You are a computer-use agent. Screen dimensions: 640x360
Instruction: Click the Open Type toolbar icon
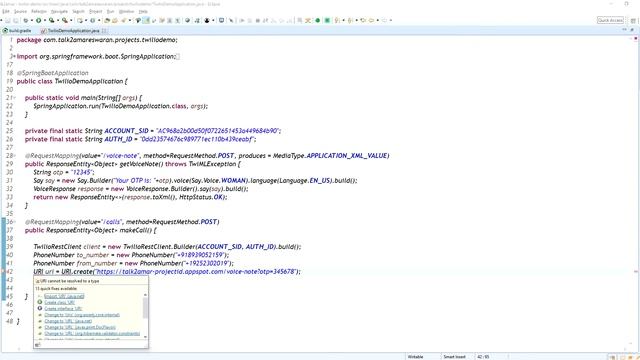click(107, 20)
